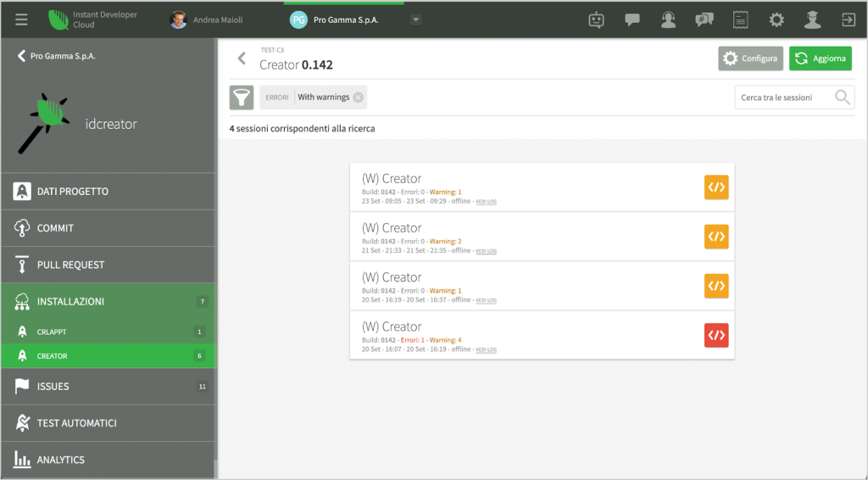
Task: Click the PG organization badge
Action: (x=298, y=20)
